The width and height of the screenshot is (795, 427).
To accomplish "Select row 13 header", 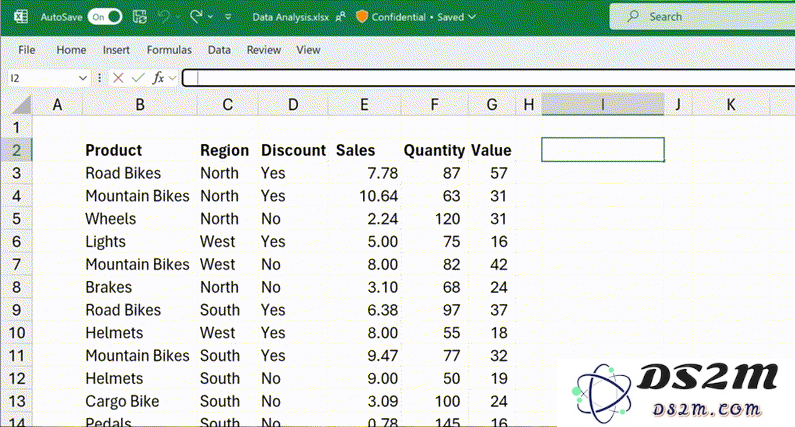I will [16, 401].
